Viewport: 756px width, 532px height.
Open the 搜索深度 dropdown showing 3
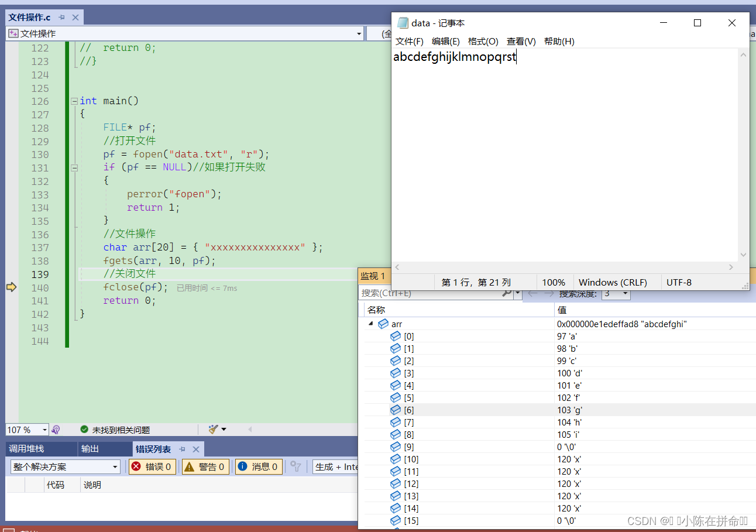pos(625,293)
